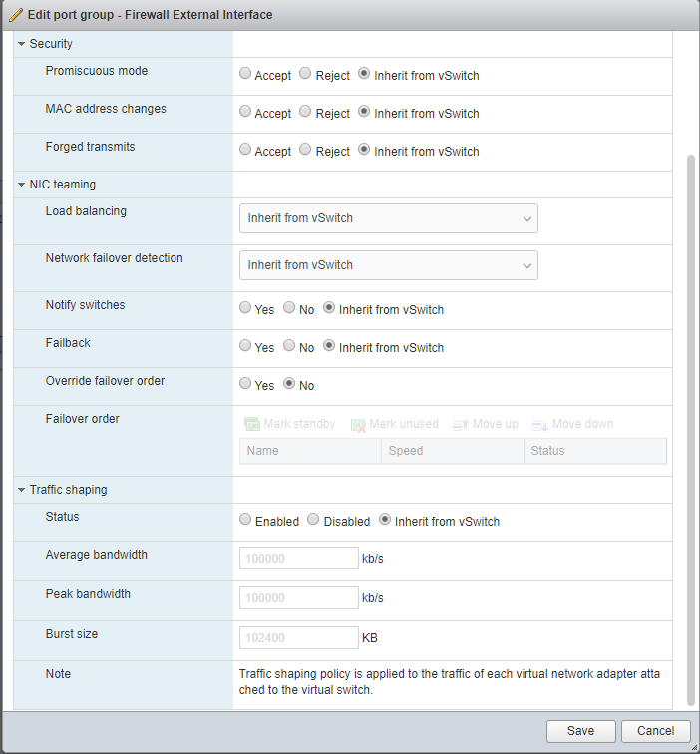This screenshot has height=754, width=700.
Task: Select Reject for Forged transmits
Action: [x=305, y=150]
